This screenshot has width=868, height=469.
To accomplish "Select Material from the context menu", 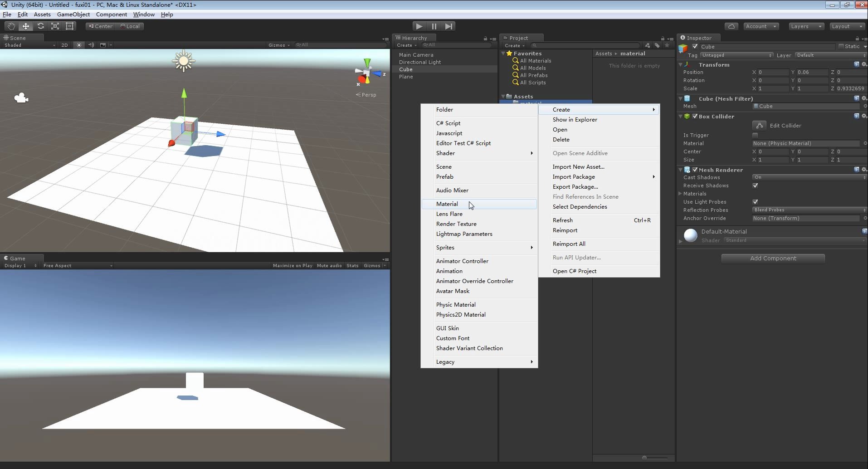I will pos(447,204).
